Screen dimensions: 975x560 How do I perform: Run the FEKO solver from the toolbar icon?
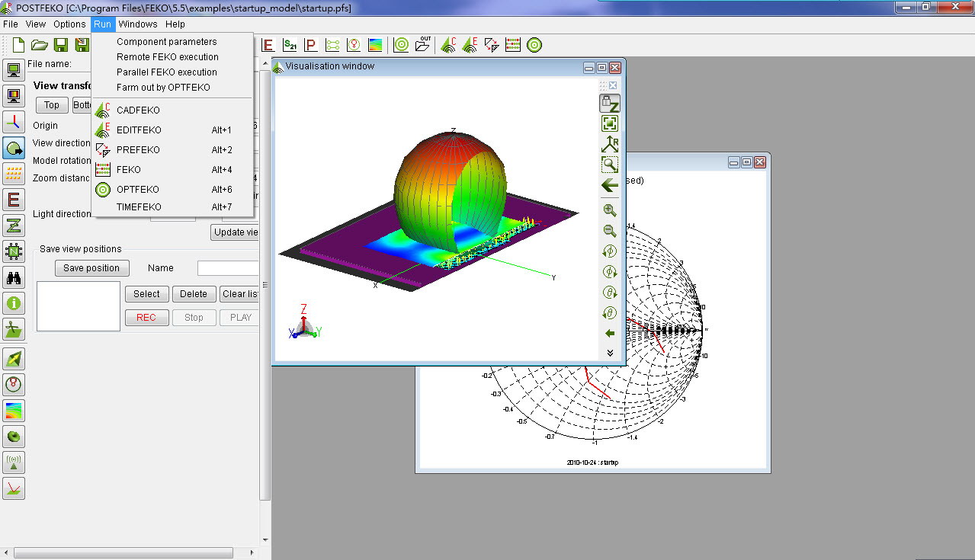point(513,45)
